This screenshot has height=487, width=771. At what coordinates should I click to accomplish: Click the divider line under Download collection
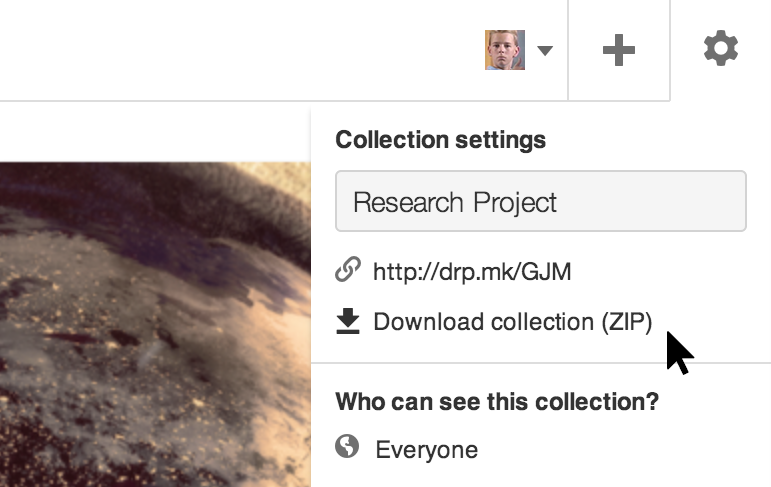pos(541,363)
